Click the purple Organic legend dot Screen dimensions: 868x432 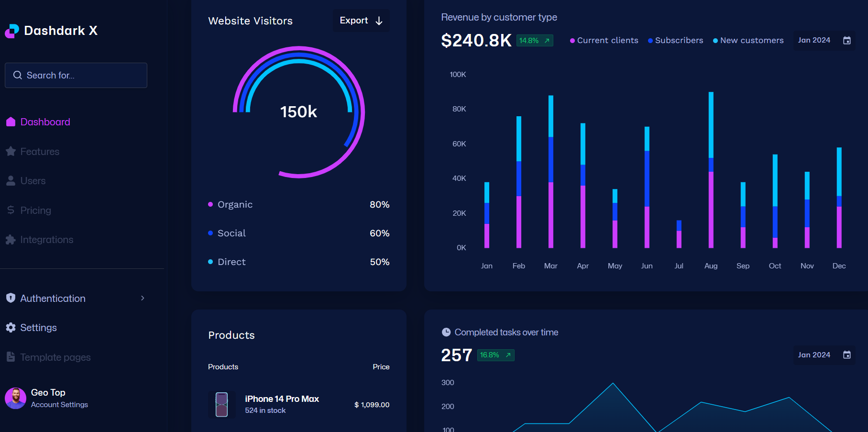[210, 204]
